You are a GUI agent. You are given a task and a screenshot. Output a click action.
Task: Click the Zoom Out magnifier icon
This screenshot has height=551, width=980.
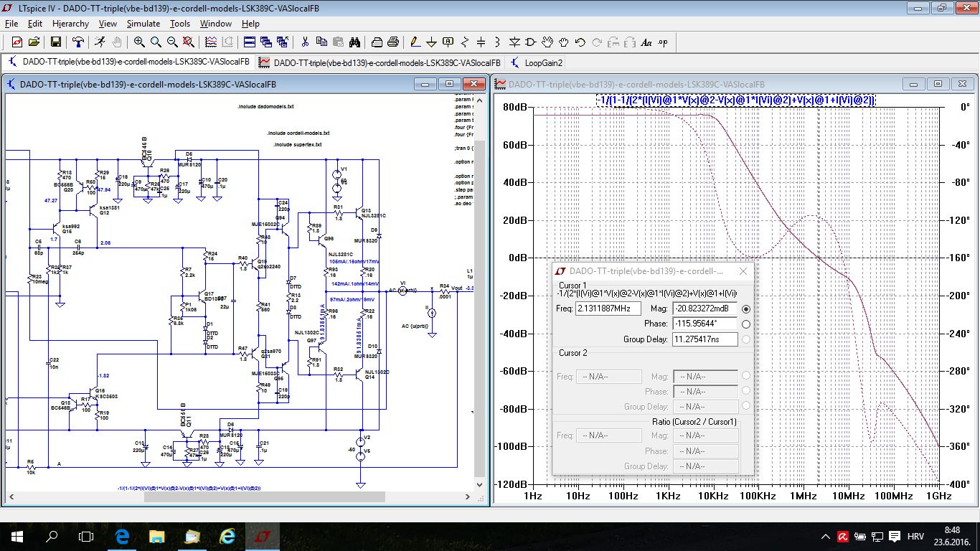pyautogui.click(x=173, y=42)
